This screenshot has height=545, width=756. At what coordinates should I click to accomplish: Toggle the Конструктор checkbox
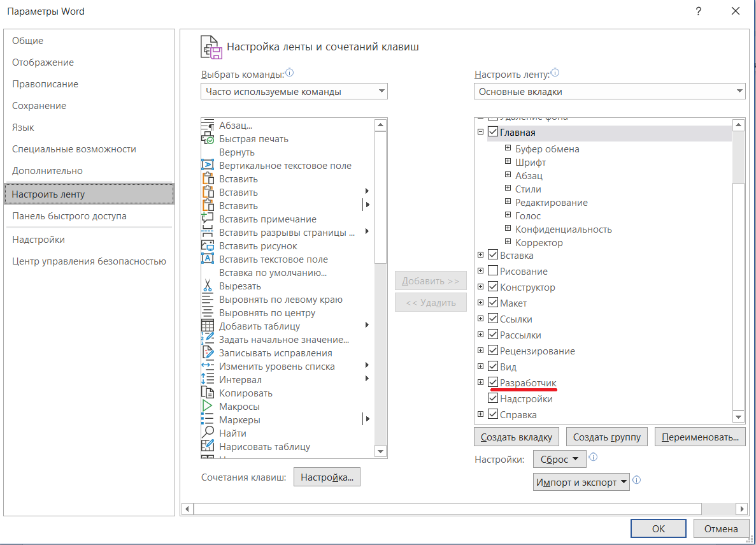[x=493, y=286]
